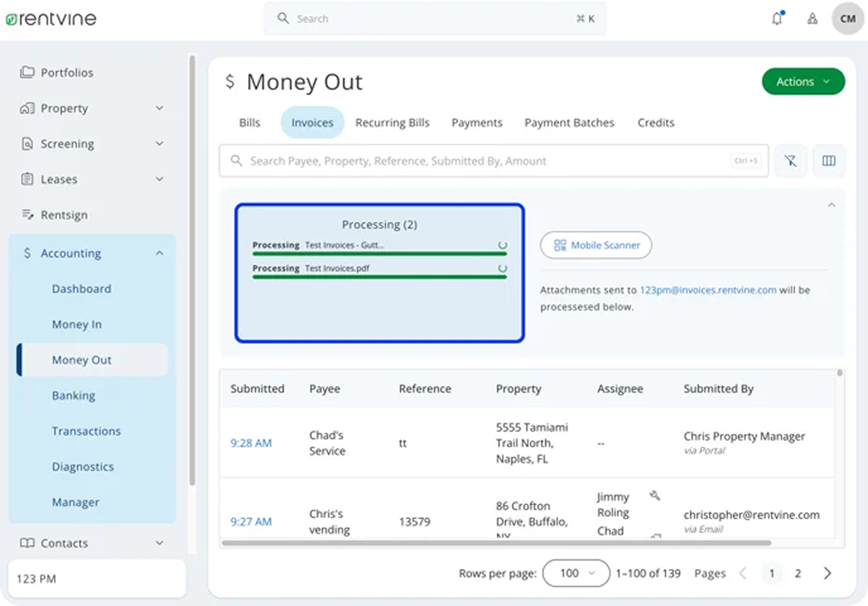Viewport: 868px width, 606px height.
Task: Collapse the invoice upload panel chevron
Action: tap(831, 205)
